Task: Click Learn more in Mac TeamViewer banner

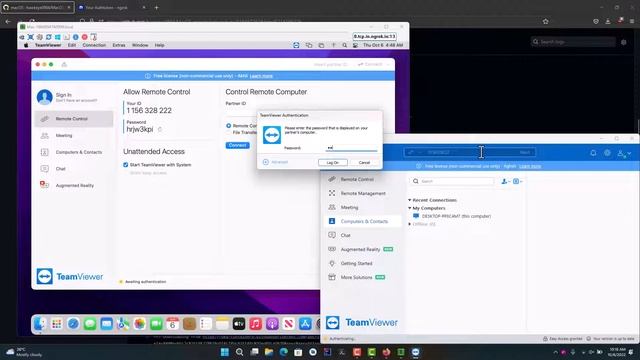Action: point(261,76)
